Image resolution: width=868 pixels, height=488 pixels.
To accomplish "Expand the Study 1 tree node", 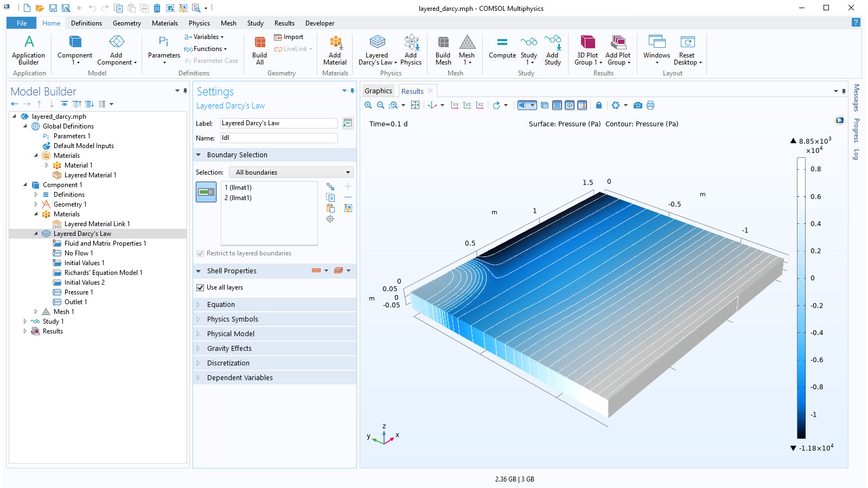I will pyautogui.click(x=25, y=322).
